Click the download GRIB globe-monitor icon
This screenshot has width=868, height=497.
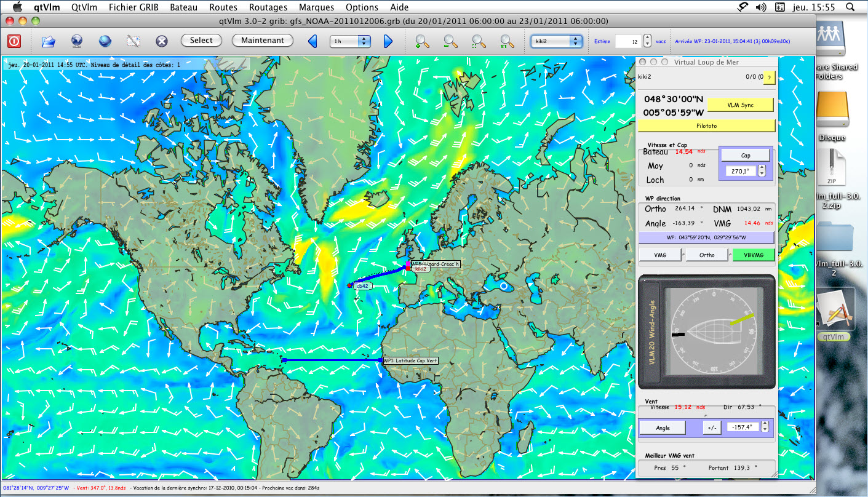[x=77, y=41]
